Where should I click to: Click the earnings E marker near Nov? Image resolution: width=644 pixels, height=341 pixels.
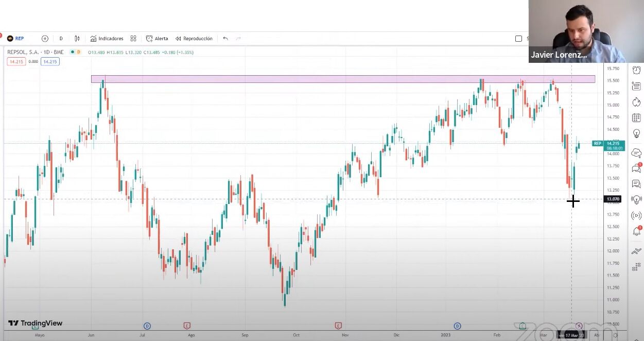tap(338, 326)
